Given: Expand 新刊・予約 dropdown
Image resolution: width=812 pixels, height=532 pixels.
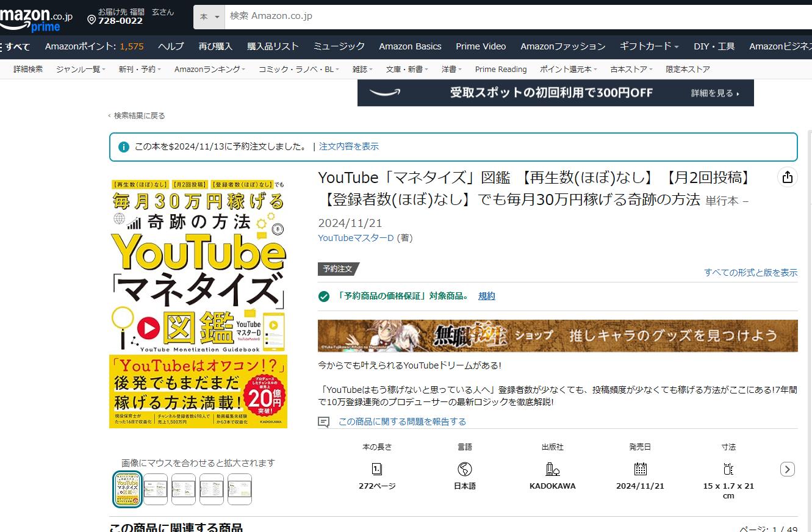Looking at the screenshot, I should click(x=140, y=70).
